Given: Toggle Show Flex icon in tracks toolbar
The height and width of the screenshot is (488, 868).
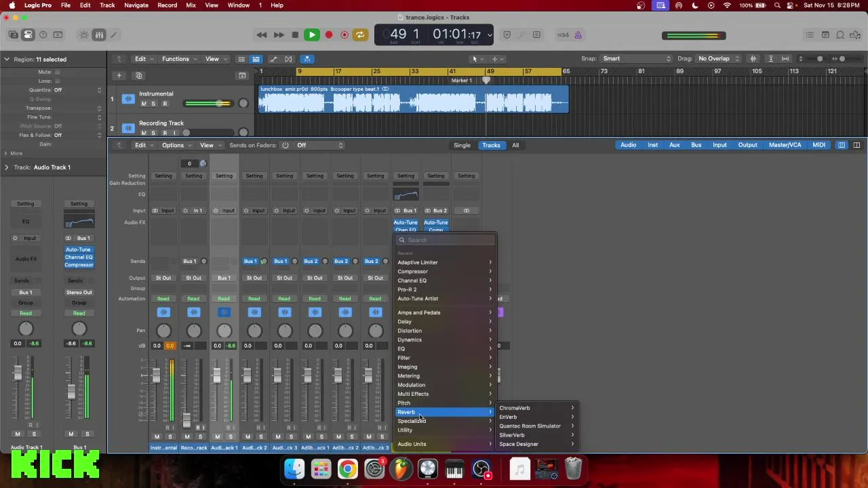Looking at the screenshot, I should point(288,59).
